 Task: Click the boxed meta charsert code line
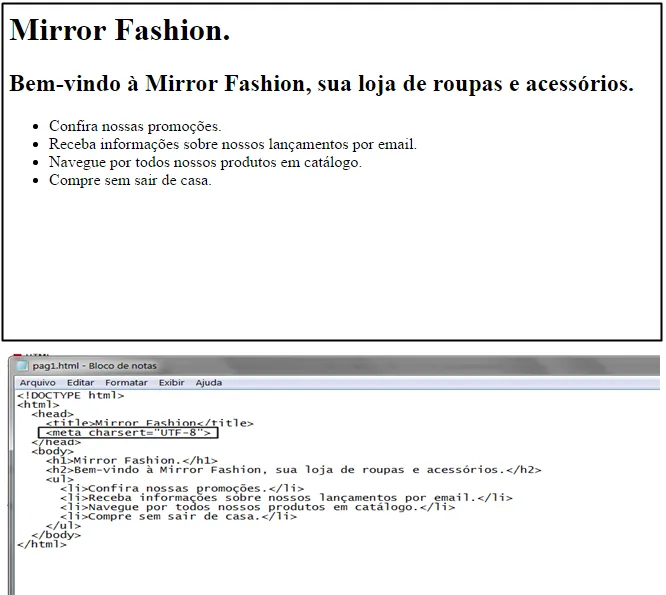click(x=129, y=433)
